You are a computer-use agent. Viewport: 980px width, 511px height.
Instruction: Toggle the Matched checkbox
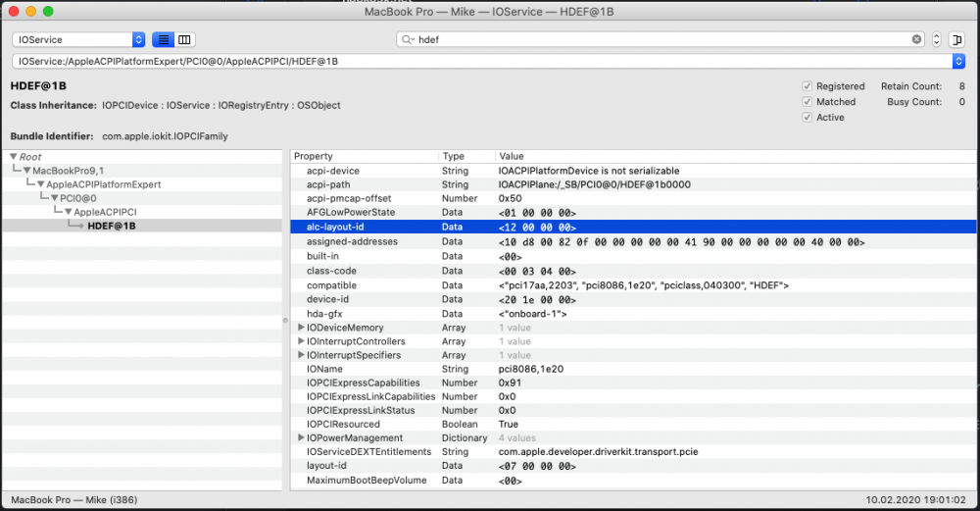point(807,102)
